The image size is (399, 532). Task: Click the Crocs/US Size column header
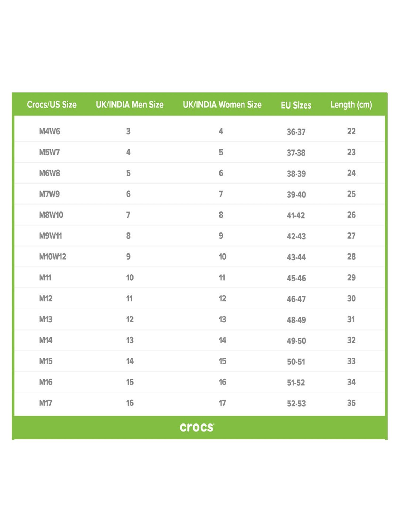[52, 105]
